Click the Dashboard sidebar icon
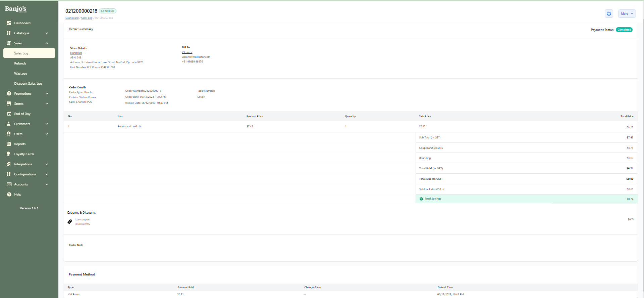 click(x=9, y=23)
